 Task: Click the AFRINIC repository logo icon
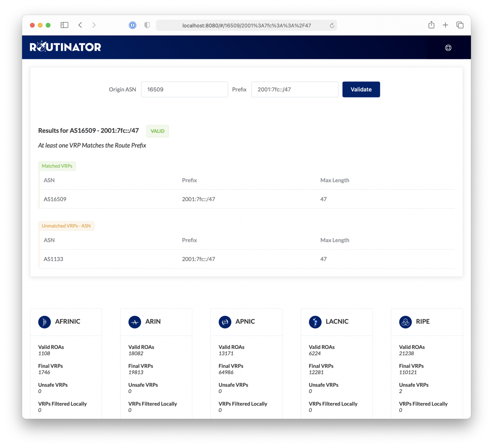click(x=44, y=322)
